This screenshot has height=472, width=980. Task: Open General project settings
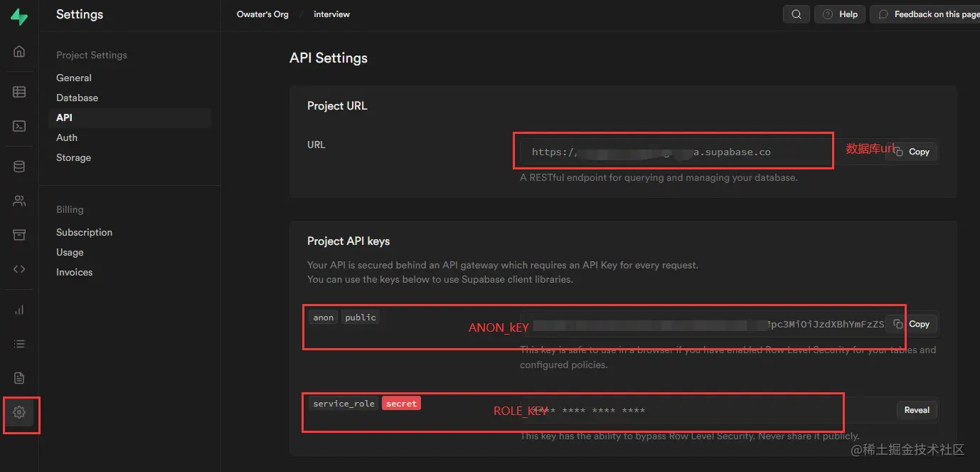tap(74, 78)
